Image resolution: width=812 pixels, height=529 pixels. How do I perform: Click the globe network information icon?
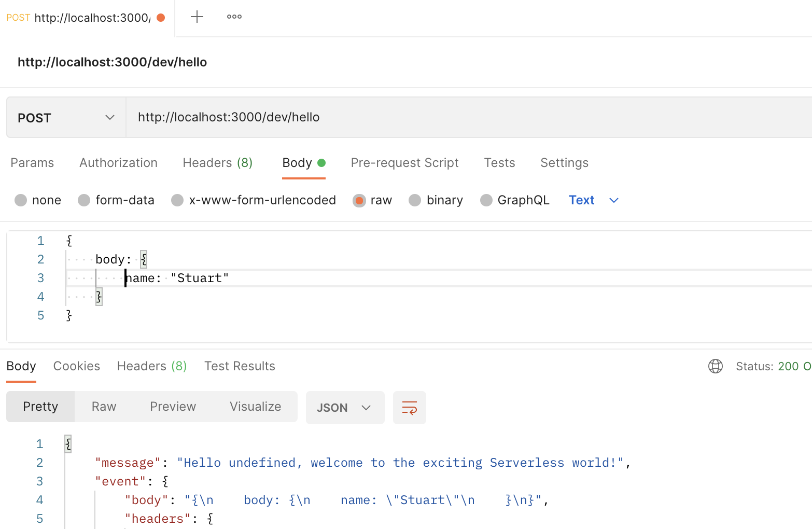716,366
